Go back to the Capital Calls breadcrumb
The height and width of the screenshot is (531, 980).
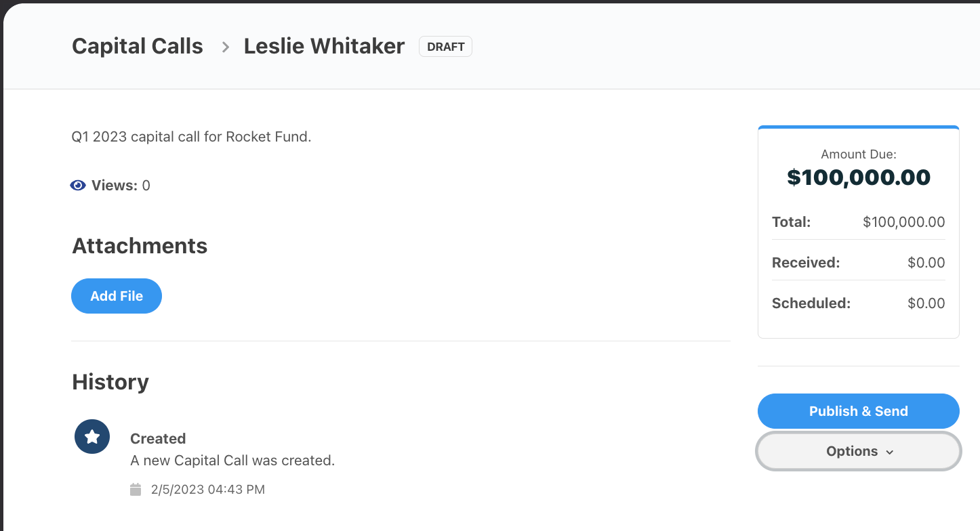[x=138, y=46]
